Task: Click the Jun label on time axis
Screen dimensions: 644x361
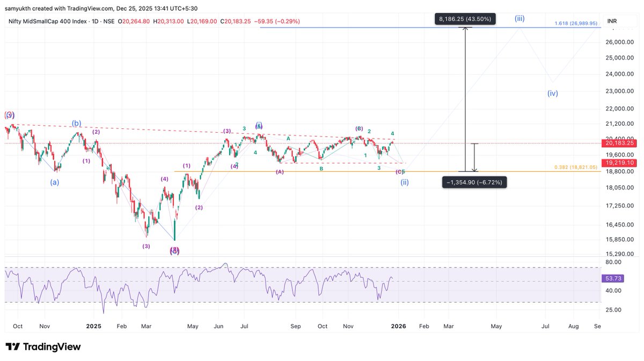Action: (x=218, y=326)
